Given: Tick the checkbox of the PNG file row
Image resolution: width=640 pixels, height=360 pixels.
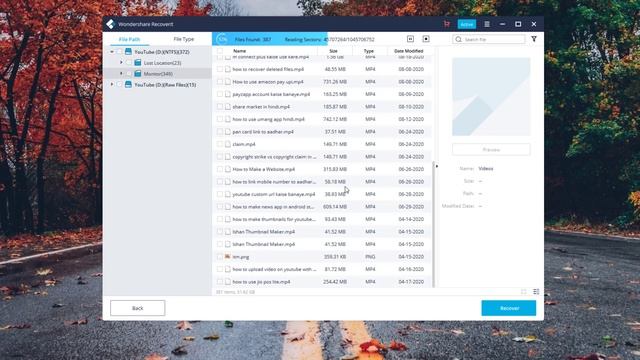Looking at the screenshot, I should 220,257.
